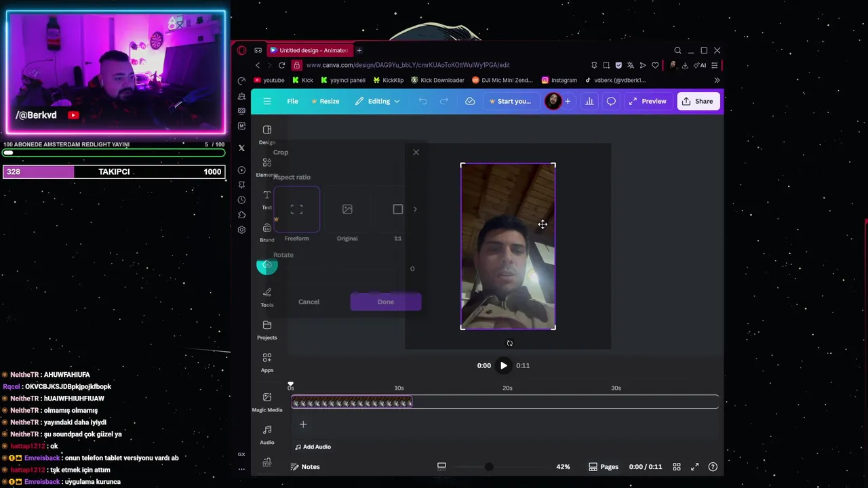Open the comments speech bubble

[x=611, y=101]
